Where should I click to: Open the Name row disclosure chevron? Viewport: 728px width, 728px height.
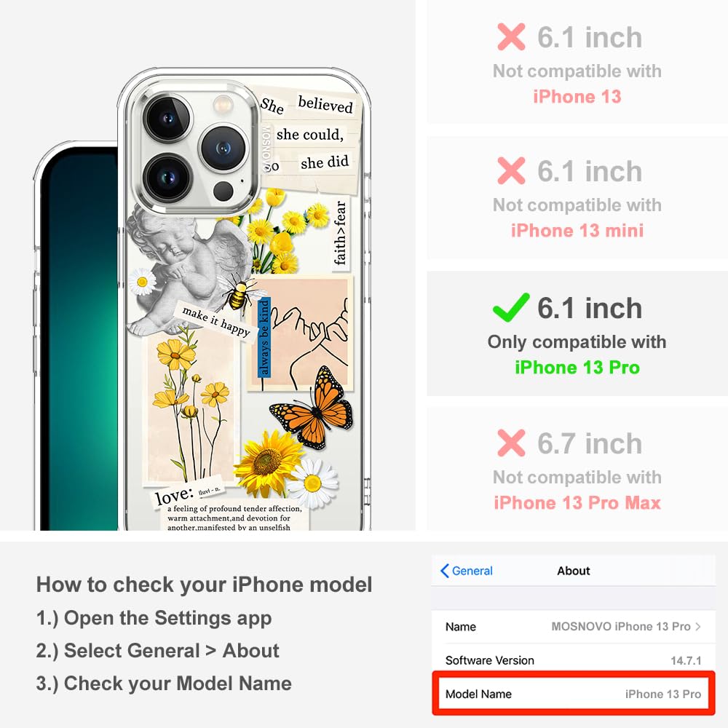(x=698, y=626)
